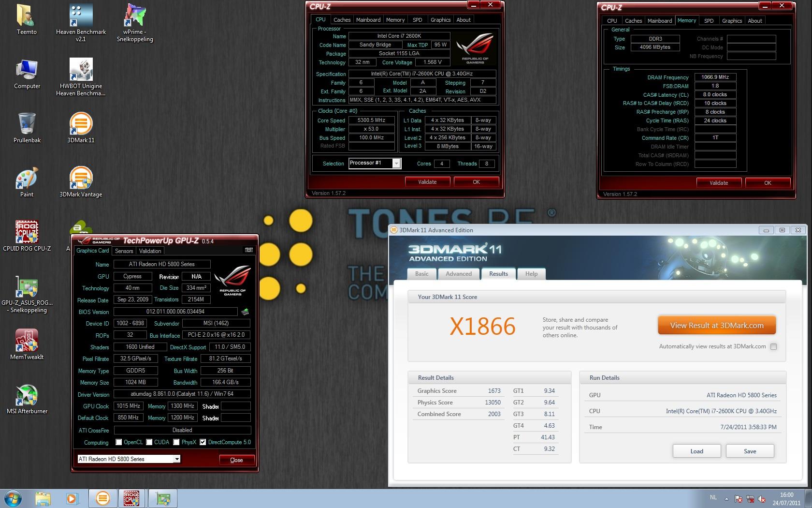Click Validate in the CPU tab CPU-Z window

427,182
